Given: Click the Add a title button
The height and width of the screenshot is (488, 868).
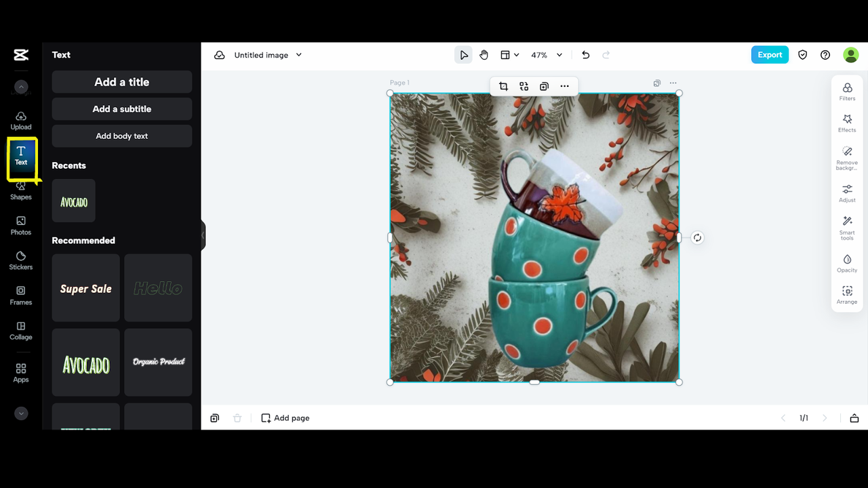Looking at the screenshot, I should pyautogui.click(x=122, y=82).
